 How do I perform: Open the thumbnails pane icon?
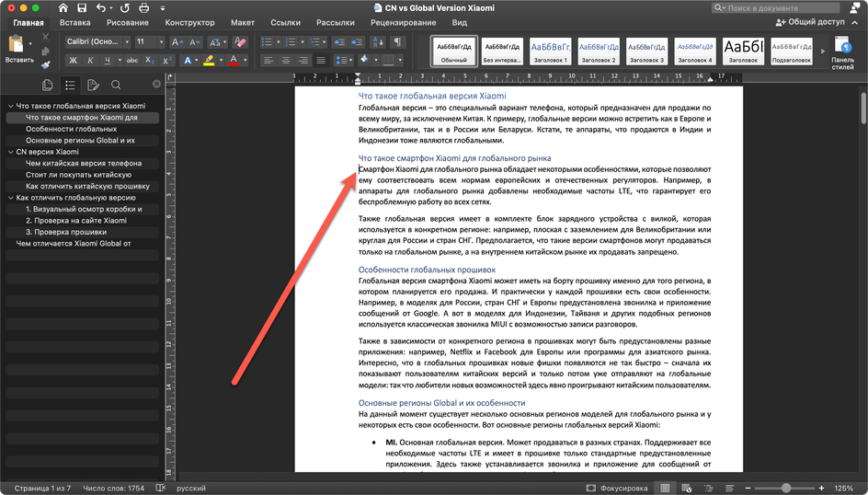[x=48, y=85]
